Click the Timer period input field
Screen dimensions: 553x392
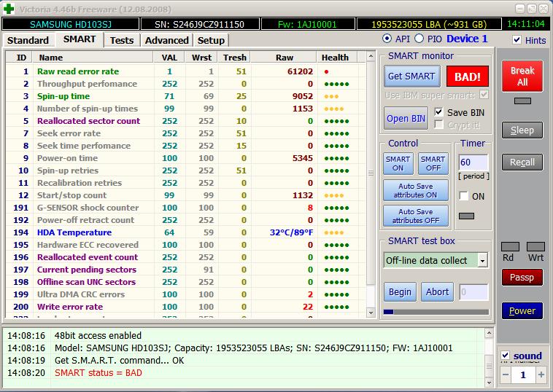(473, 162)
